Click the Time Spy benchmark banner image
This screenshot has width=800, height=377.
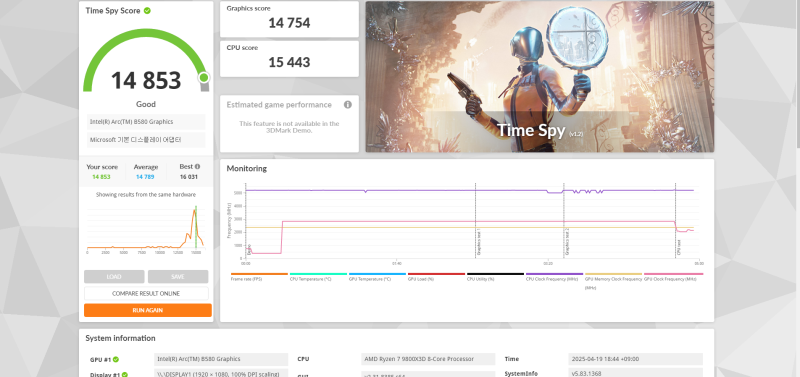540,77
